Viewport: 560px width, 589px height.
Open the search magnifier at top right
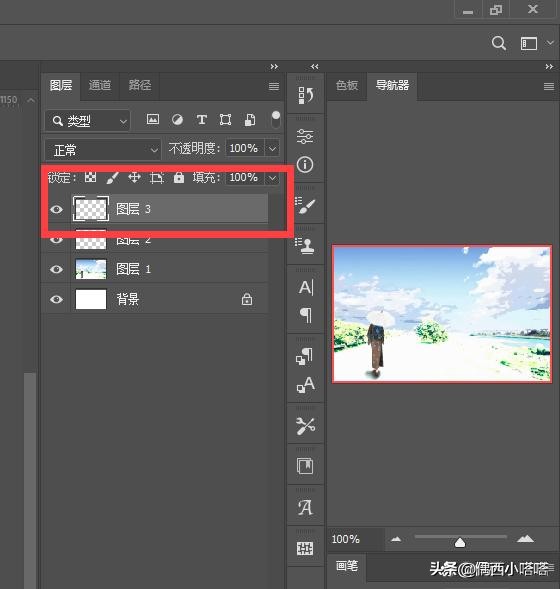(x=498, y=43)
